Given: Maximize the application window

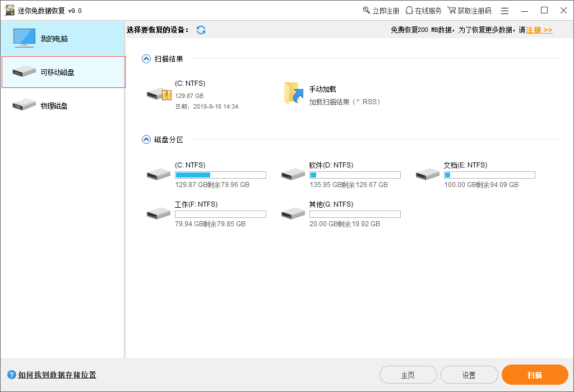Looking at the screenshot, I should point(544,11).
